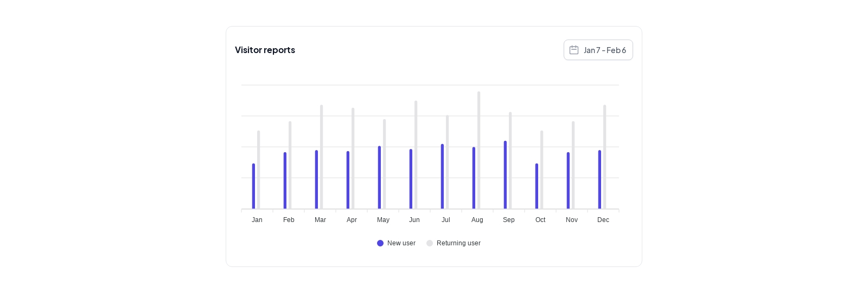Click the Jul axis label
868x293 pixels.
click(446, 220)
